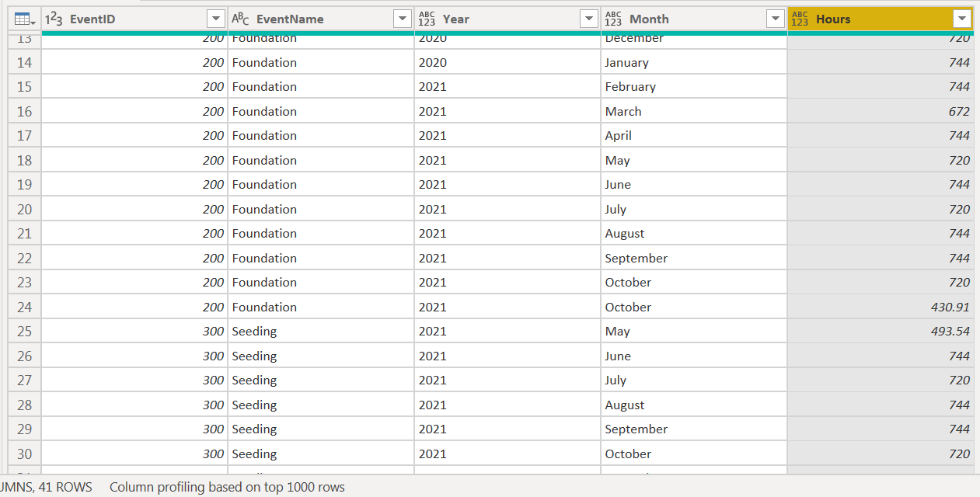Image resolution: width=980 pixels, height=497 pixels.
Task: Open the EventName column filter dropdown
Action: (403, 19)
